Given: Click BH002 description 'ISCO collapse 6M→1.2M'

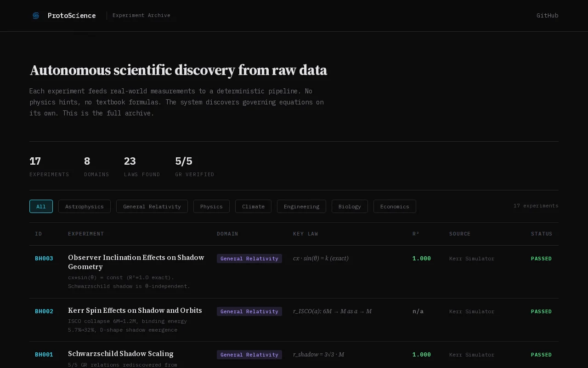Looking at the screenshot, I should tap(127, 325).
